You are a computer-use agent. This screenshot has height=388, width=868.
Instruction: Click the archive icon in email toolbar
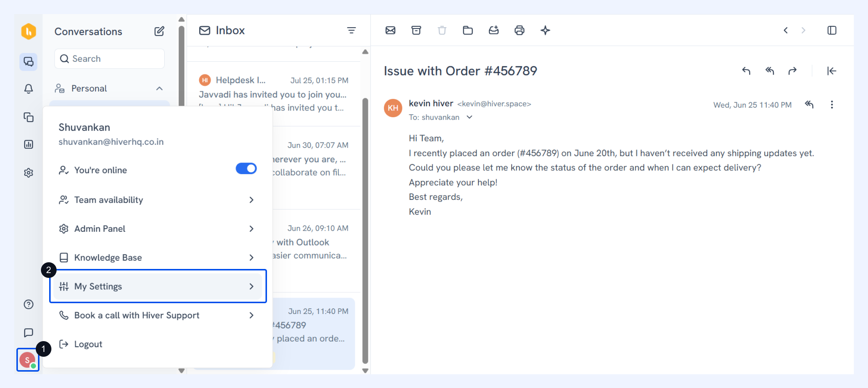[416, 30]
